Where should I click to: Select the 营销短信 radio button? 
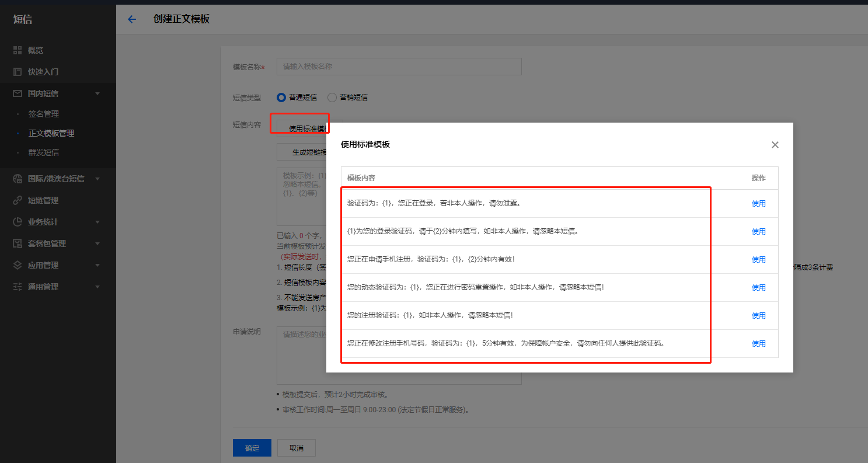(x=332, y=98)
